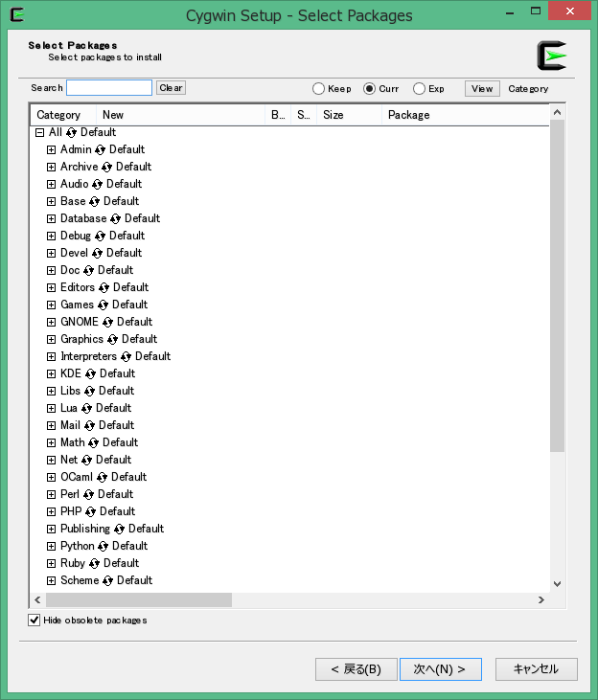Click the cycle icon beside Audio
This screenshot has width=598, height=700.
point(98,185)
